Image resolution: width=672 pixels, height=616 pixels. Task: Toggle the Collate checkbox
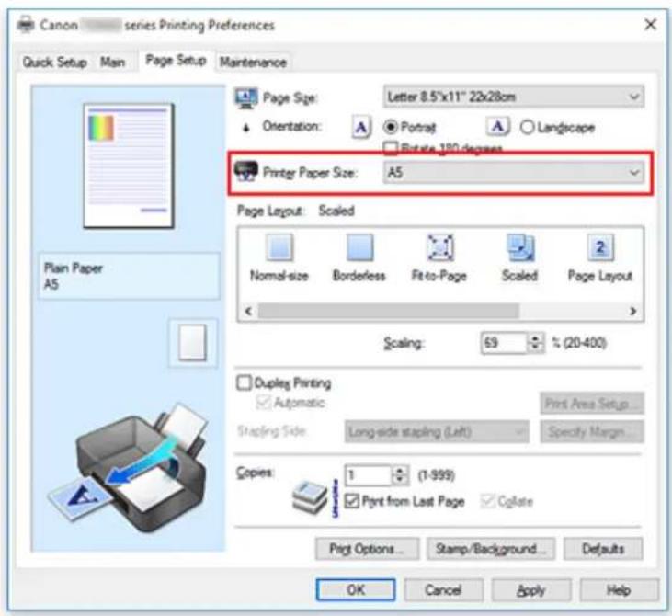click(x=488, y=501)
